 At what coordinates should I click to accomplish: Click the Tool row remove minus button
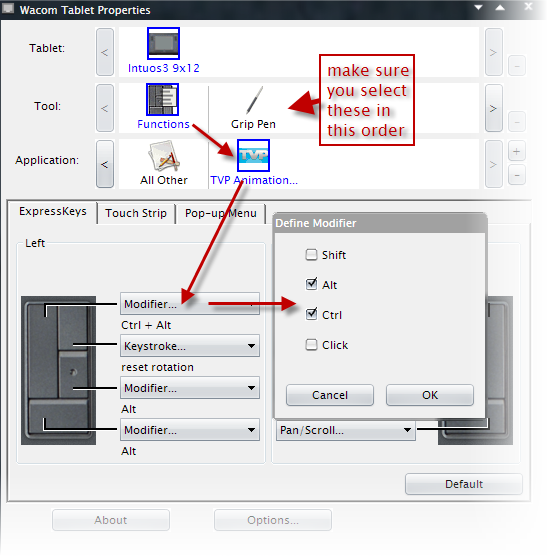(x=516, y=122)
